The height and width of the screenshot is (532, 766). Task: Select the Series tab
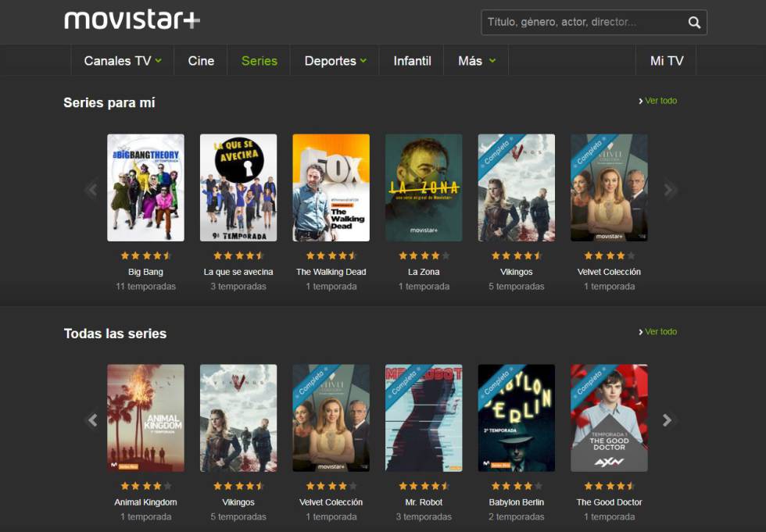[259, 60]
